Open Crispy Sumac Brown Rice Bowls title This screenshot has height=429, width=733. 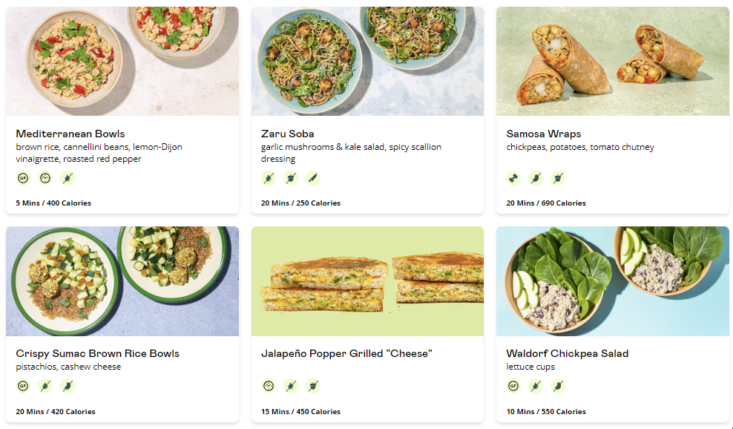pos(98,353)
